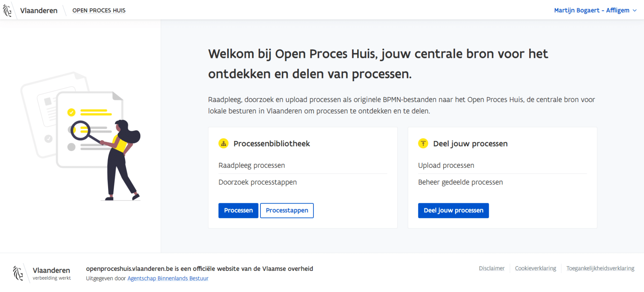Open the Upload processen link

[x=446, y=165]
